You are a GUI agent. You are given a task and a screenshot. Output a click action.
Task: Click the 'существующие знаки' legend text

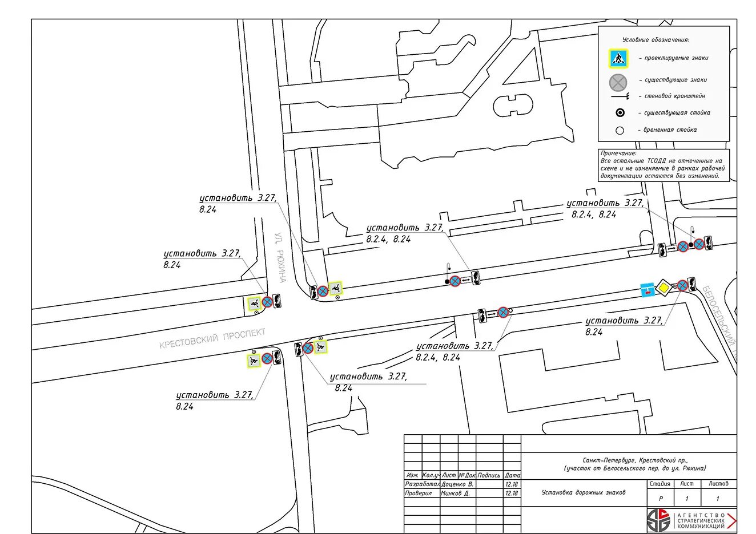pyautogui.click(x=675, y=80)
